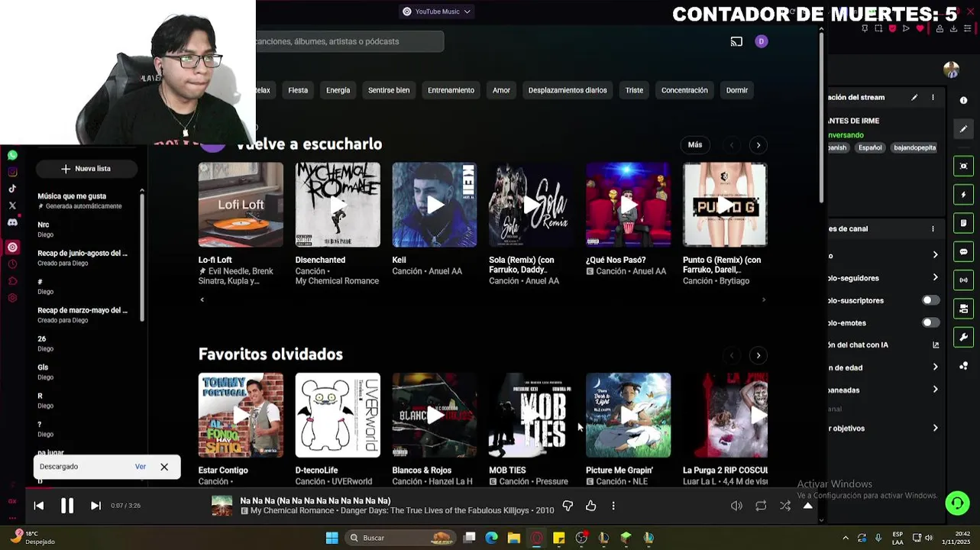This screenshot has height=550, width=980.
Task: Next page in Favoritos olvidados carousel
Action: point(758,355)
